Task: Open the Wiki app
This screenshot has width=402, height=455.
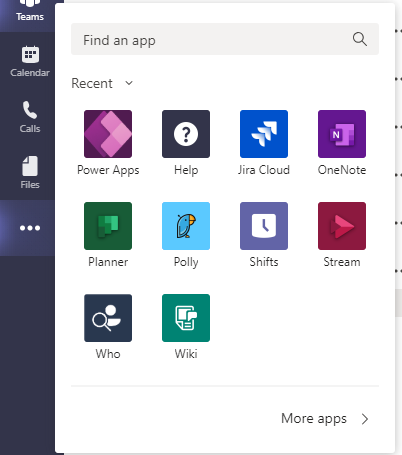Action: (186, 318)
